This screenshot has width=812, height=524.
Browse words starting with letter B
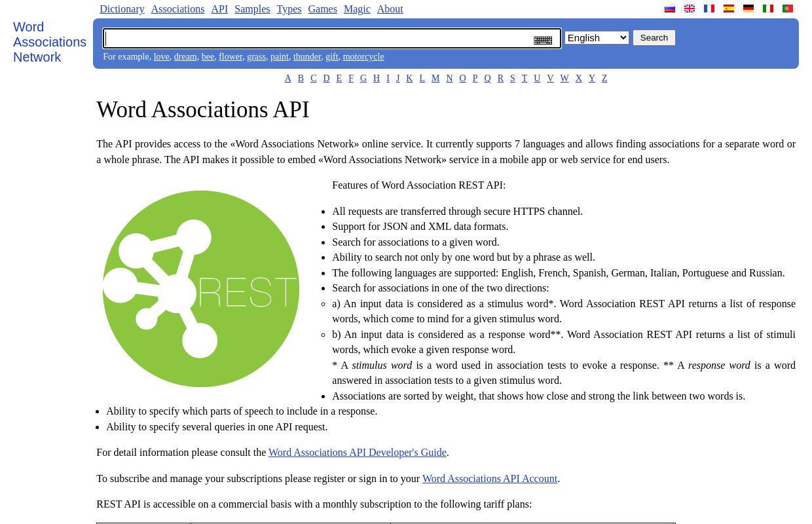pyautogui.click(x=301, y=79)
